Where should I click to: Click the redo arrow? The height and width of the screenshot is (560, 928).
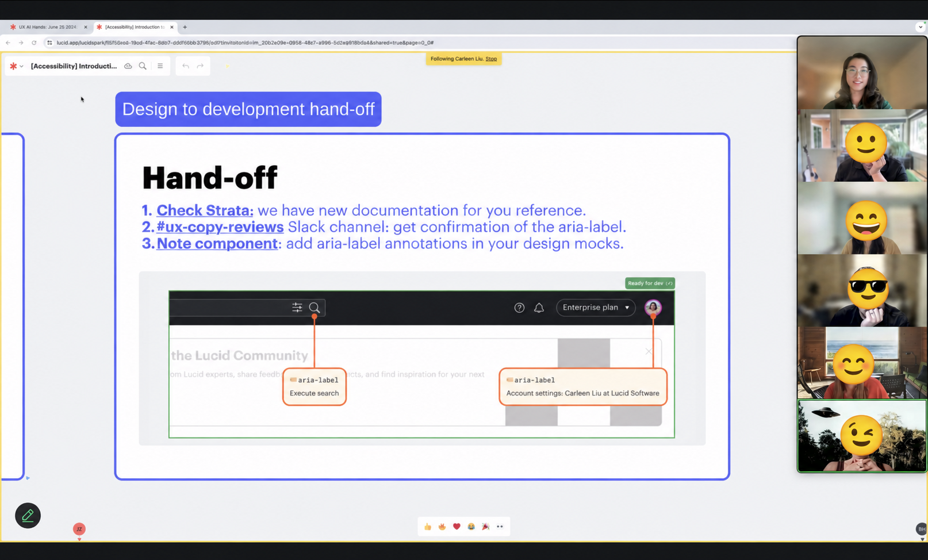pos(200,66)
